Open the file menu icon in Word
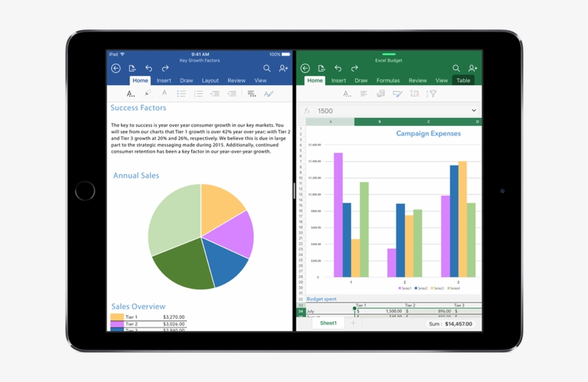Viewport: 588px width, 382px height. click(132, 68)
